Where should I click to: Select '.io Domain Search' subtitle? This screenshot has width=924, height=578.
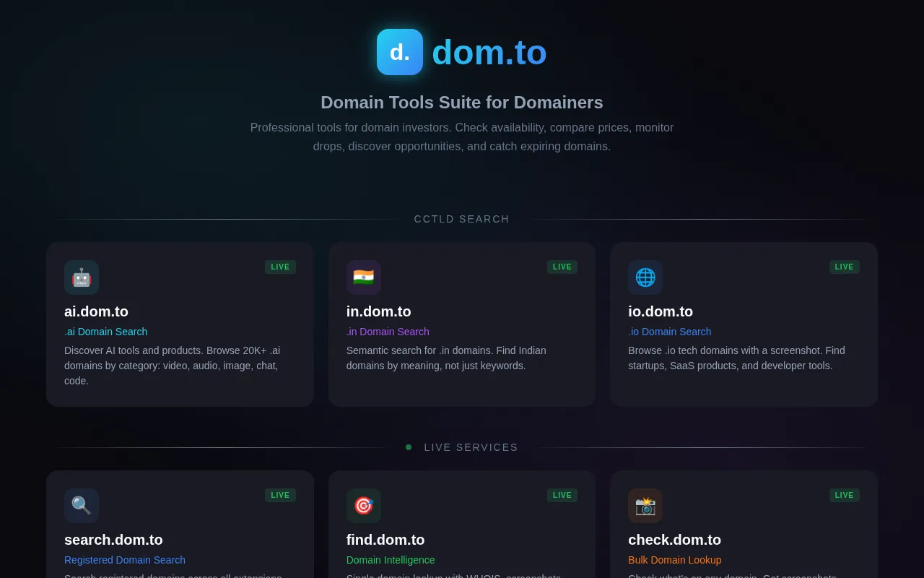(670, 332)
